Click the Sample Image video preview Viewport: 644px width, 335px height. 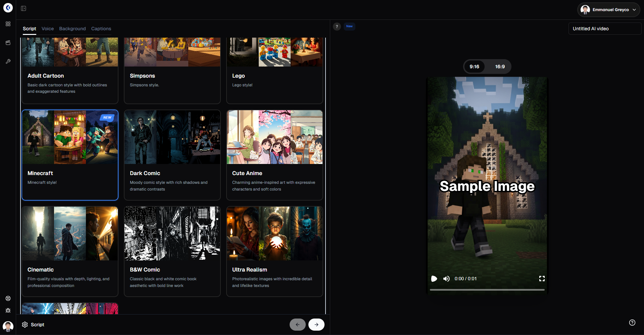(x=487, y=186)
